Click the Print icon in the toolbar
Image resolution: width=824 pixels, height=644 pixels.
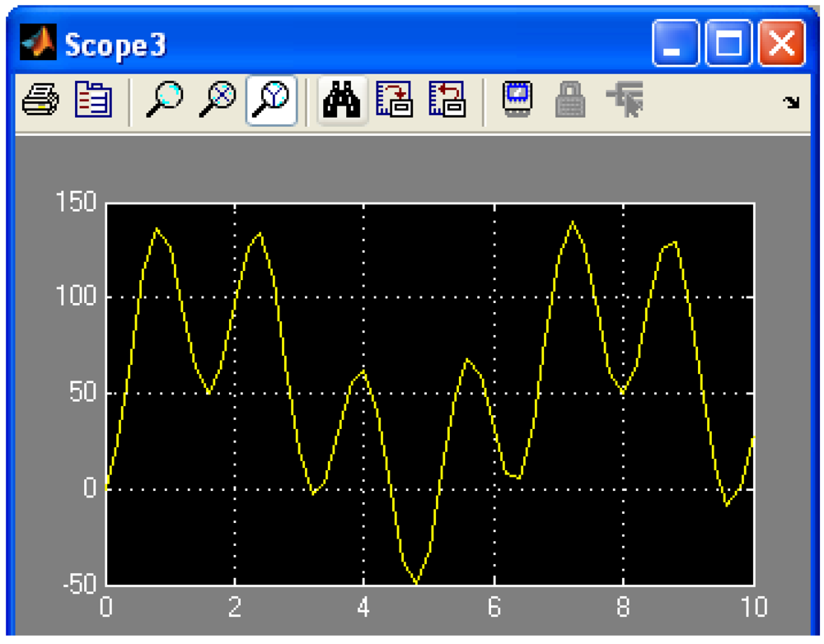40,101
